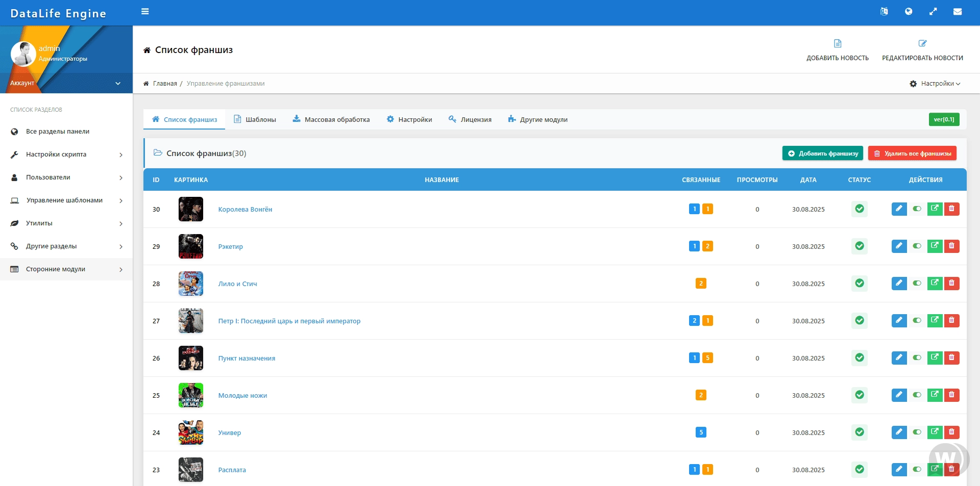Open the Расплата franchise link
This screenshot has width=980, height=486.
(232, 470)
